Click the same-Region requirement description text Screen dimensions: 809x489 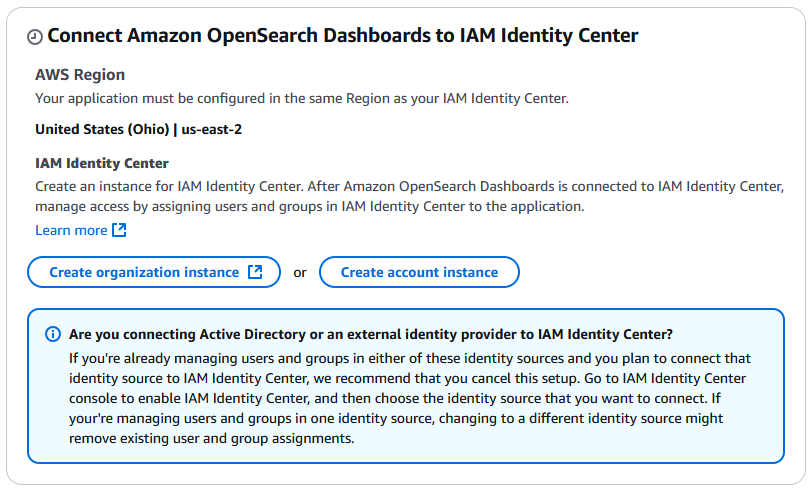[301, 98]
